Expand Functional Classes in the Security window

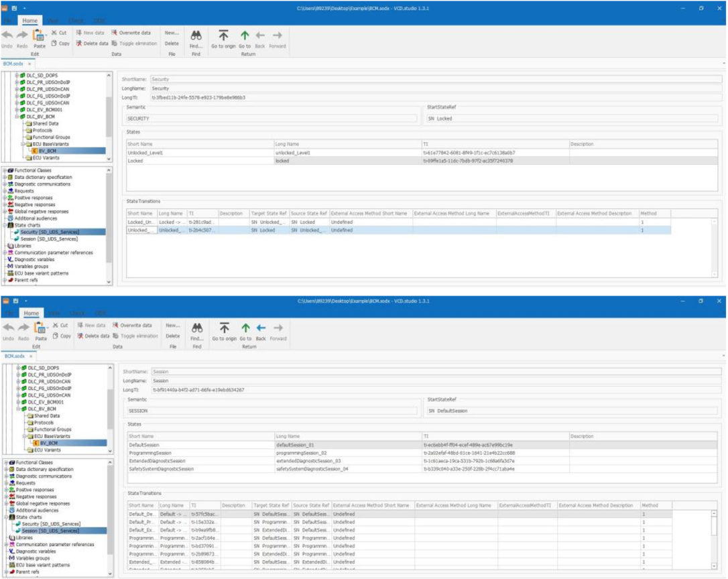5,170
